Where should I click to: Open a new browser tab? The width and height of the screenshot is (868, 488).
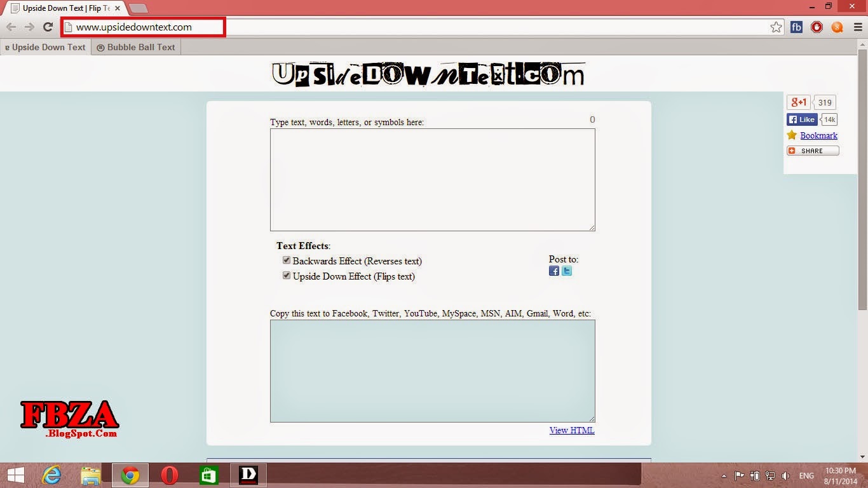tap(138, 8)
